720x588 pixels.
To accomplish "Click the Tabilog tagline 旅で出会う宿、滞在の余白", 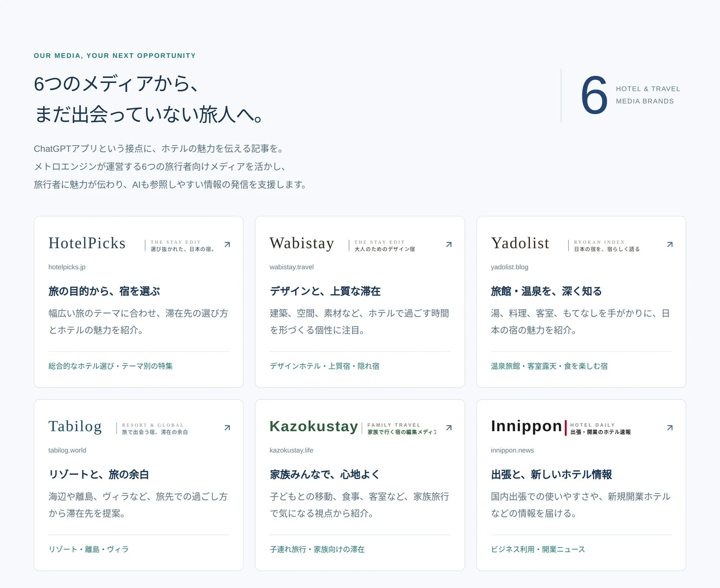I will (x=155, y=433).
